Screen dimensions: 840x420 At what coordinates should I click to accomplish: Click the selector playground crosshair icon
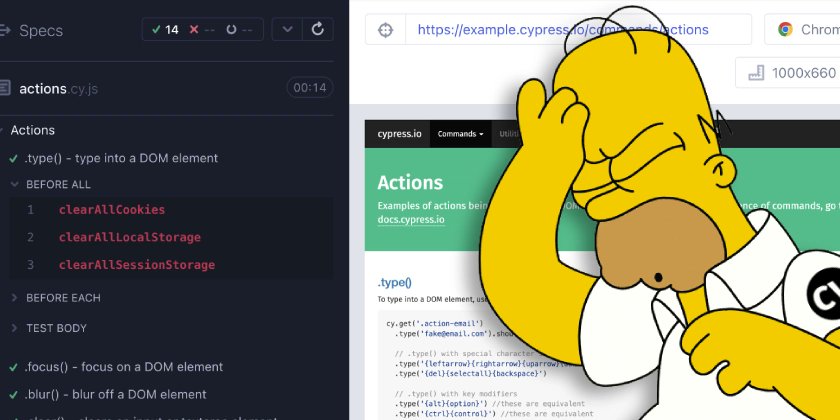pyautogui.click(x=386, y=29)
